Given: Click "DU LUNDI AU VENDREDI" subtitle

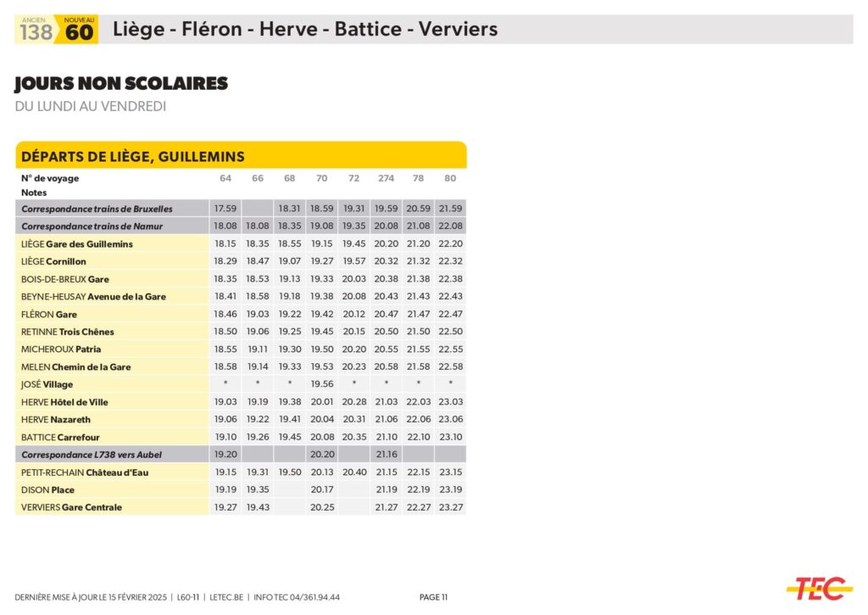Looking at the screenshot, I should coord(90,106).
